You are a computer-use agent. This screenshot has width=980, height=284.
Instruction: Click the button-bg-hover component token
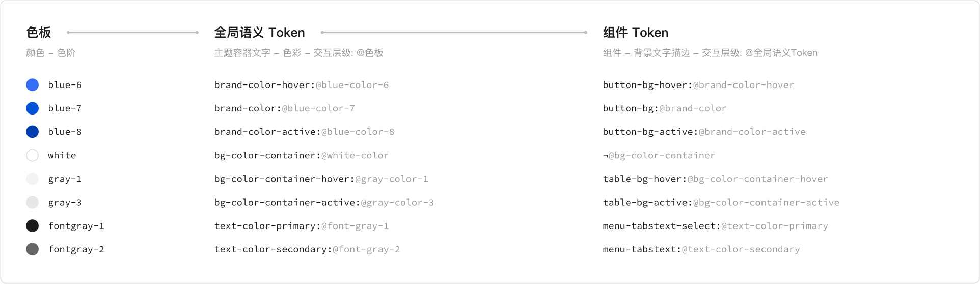click(x=646, y=85)
